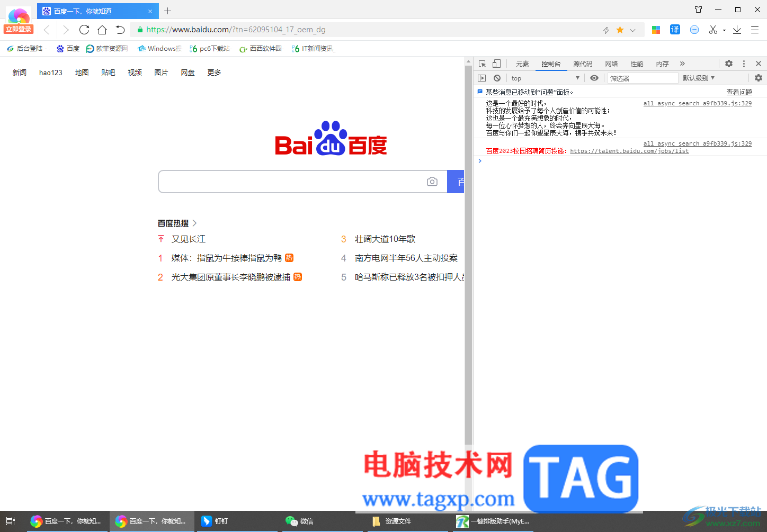Switch to the 网络 tab
767x532 pixels.
[611, 64]
